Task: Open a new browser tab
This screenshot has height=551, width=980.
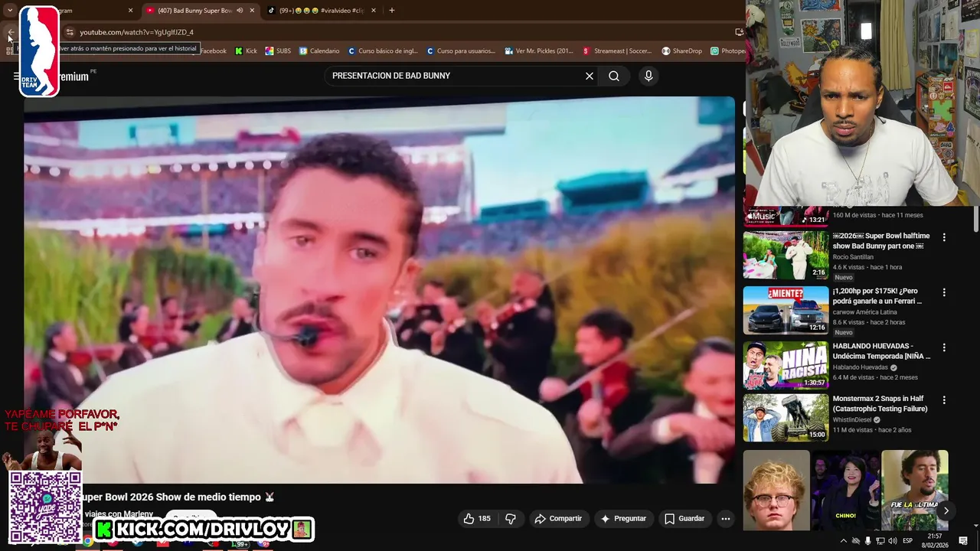Action: (x=392, y=11)
